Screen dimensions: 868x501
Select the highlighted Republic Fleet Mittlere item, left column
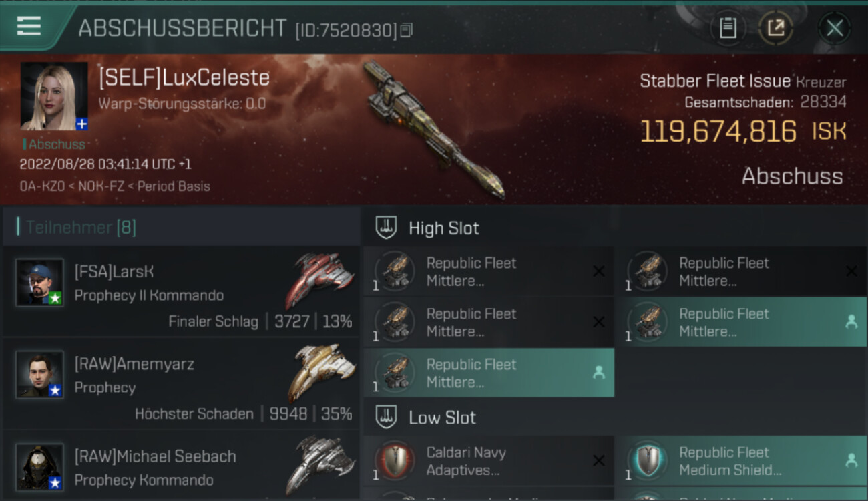[x=489, y=373]
